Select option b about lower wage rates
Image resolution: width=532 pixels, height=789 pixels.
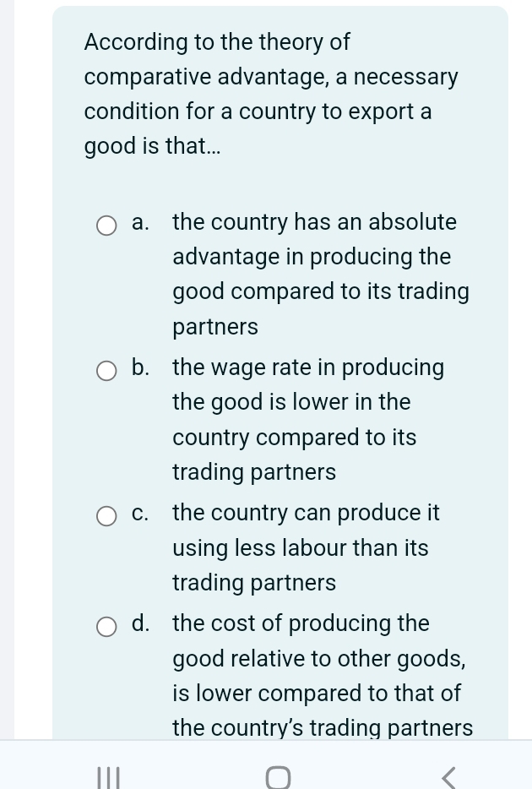pyautogui.click(x=106, y=370)
